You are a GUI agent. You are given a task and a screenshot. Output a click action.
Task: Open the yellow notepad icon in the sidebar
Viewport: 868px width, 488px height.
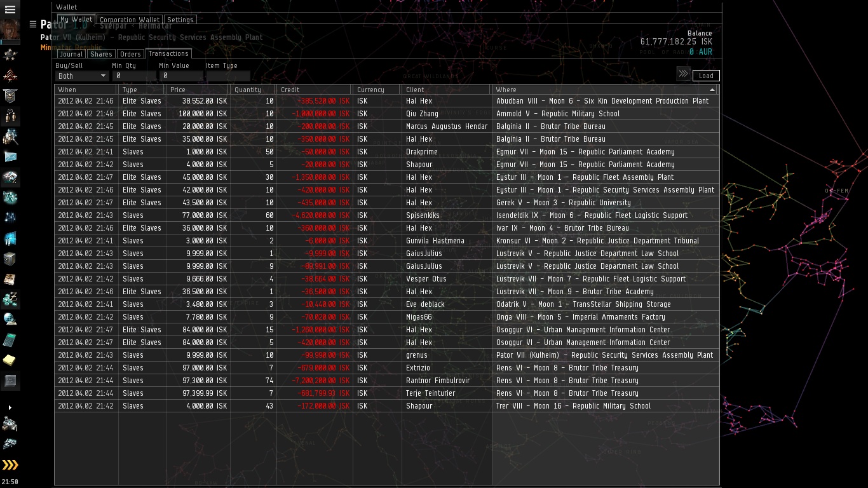point(10,360)
